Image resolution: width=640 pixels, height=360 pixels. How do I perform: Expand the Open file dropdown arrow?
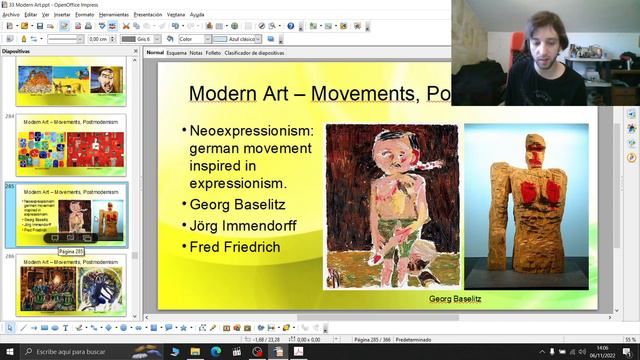pos(32,26)
